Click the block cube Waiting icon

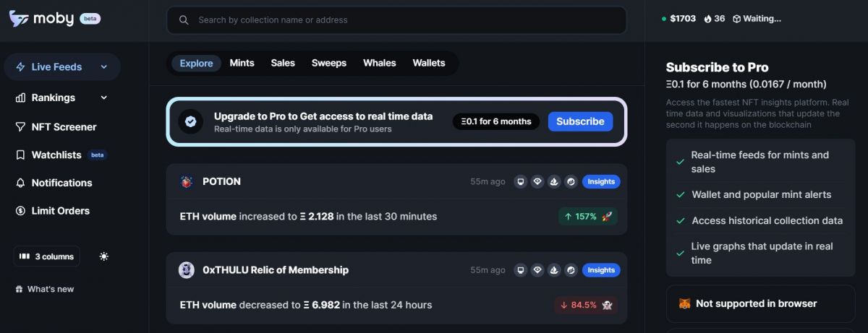click(x=736, y=19)
